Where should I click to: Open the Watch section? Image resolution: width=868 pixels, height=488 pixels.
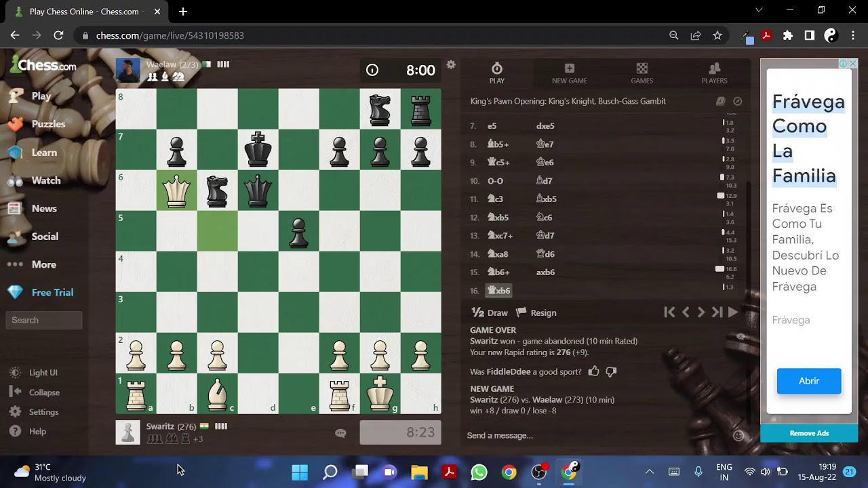[x=35, y=180]
